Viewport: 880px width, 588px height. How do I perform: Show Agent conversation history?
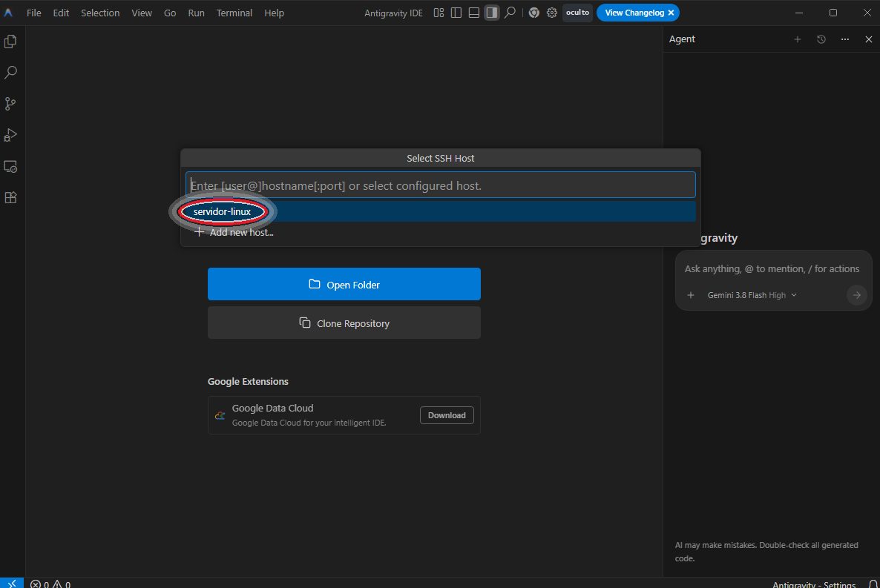[821, 39]
